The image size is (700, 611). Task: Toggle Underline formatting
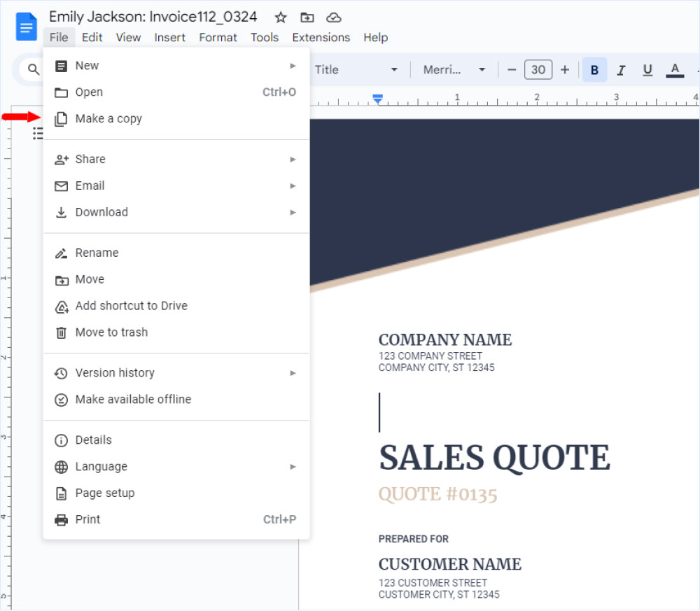[x=647, y=69]
